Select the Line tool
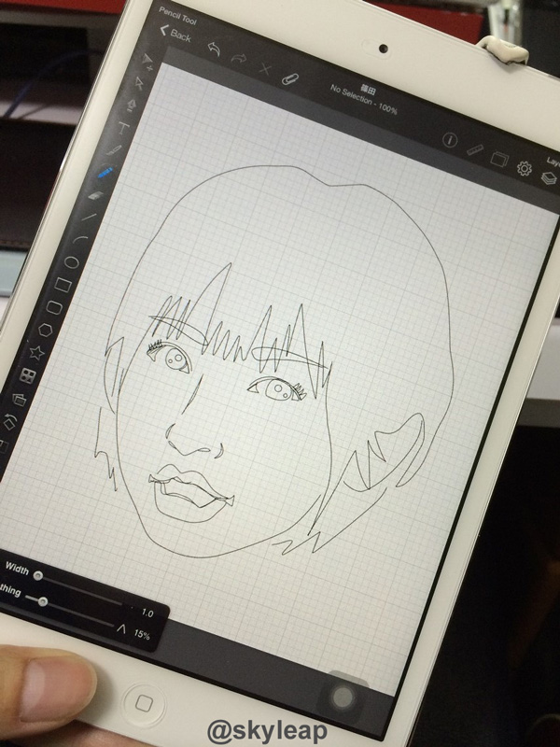This screenshot has width=560, height=747. (x=89, y=218)
